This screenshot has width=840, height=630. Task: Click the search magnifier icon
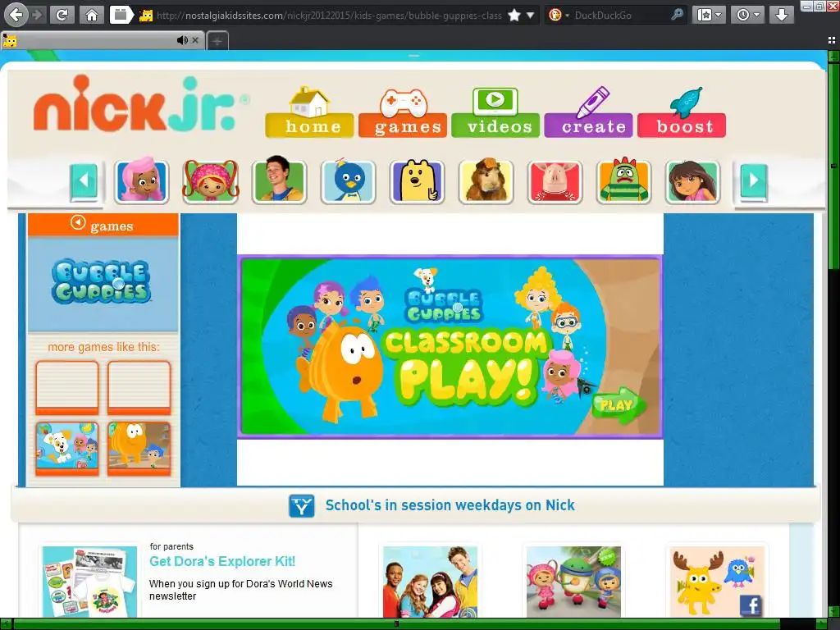point(677,15)
